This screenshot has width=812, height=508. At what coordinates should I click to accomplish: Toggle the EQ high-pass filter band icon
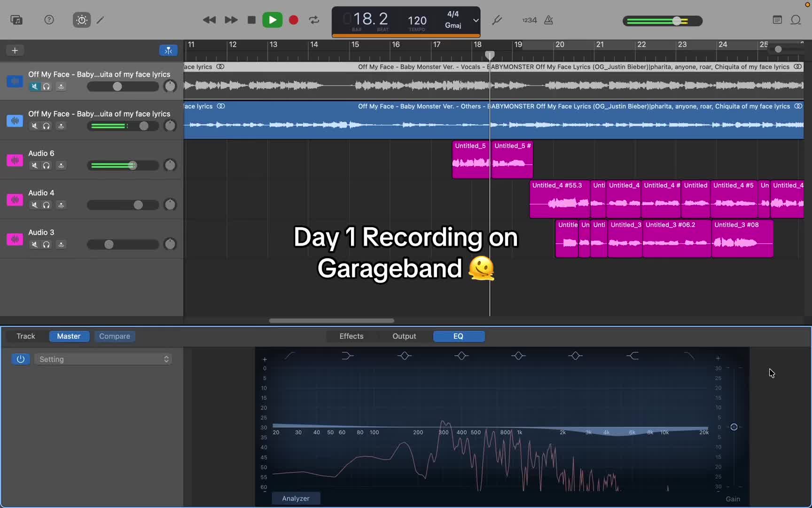[290, 356]
